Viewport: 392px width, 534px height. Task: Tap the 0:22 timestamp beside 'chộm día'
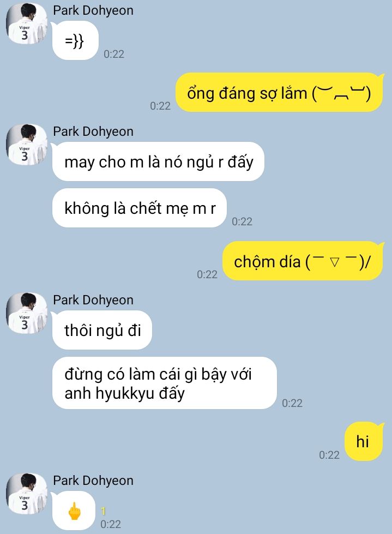point(207,274)
